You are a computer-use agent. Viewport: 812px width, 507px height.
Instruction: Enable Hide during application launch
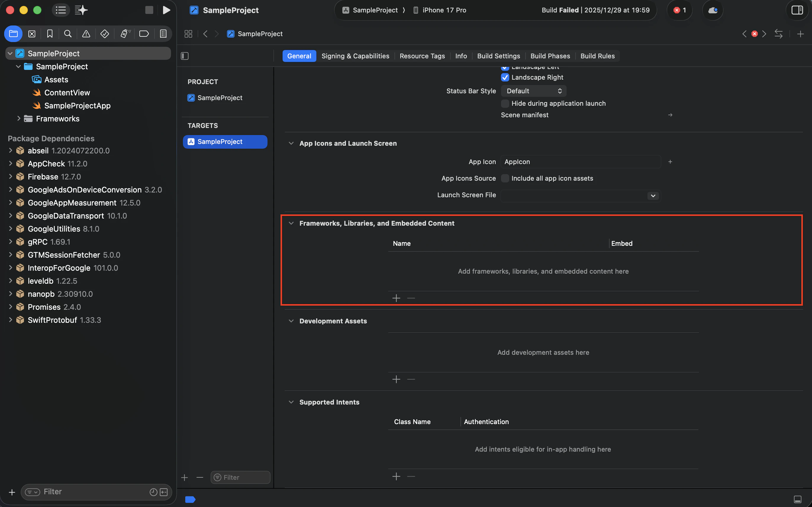coord(505,104)
